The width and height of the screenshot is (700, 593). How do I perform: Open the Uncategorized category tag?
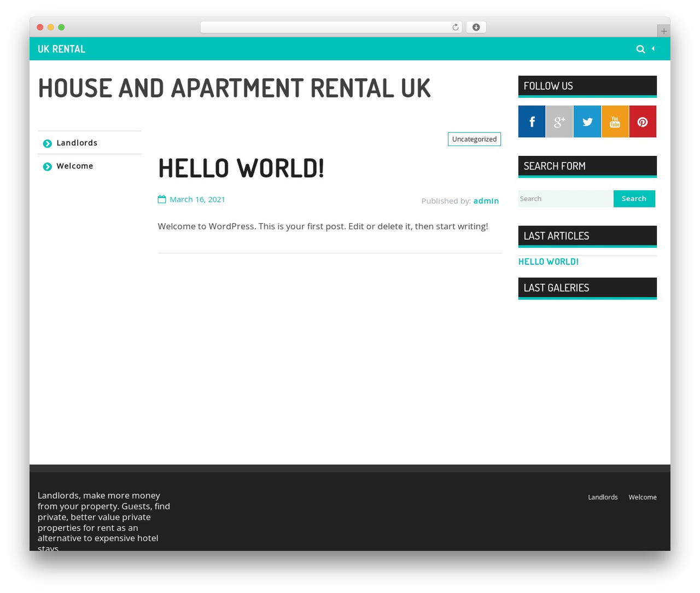(x=474, y=139)
